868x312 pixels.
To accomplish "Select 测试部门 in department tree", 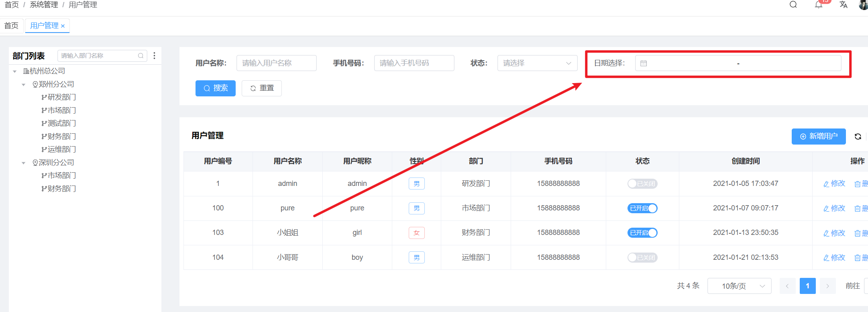I will pyautogui.click(x=59, y=123).
